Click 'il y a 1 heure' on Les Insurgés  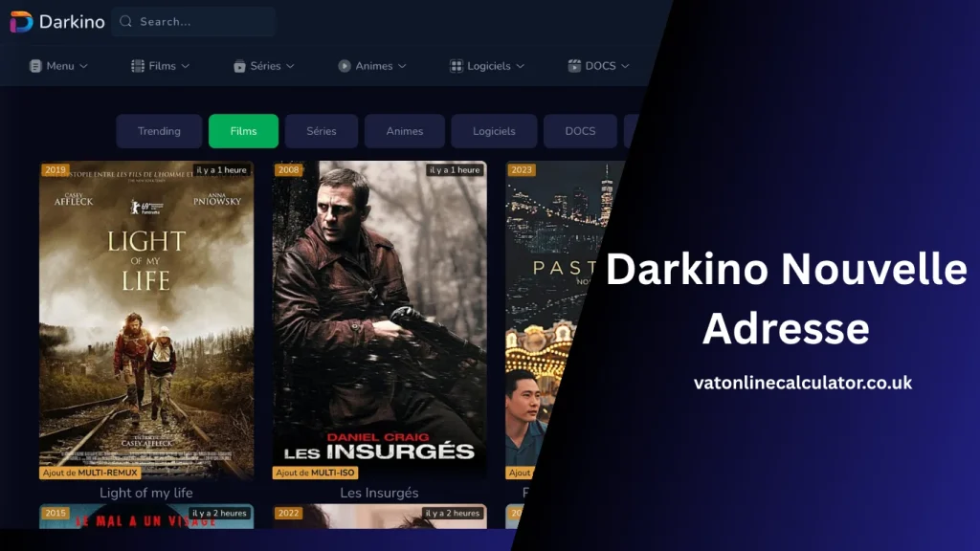pyautogui.click(x=455, y=170)
